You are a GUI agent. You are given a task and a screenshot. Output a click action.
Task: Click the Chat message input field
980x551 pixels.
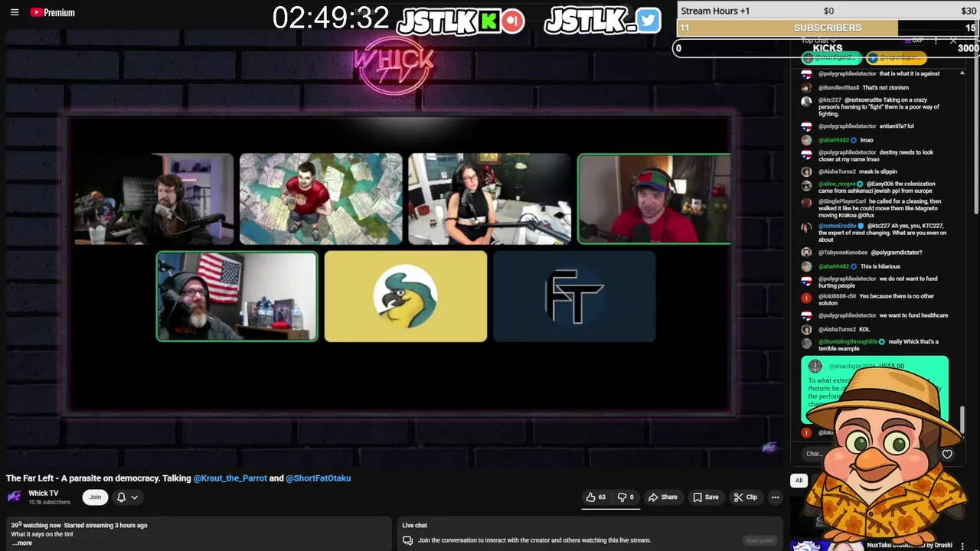point(814,454)
